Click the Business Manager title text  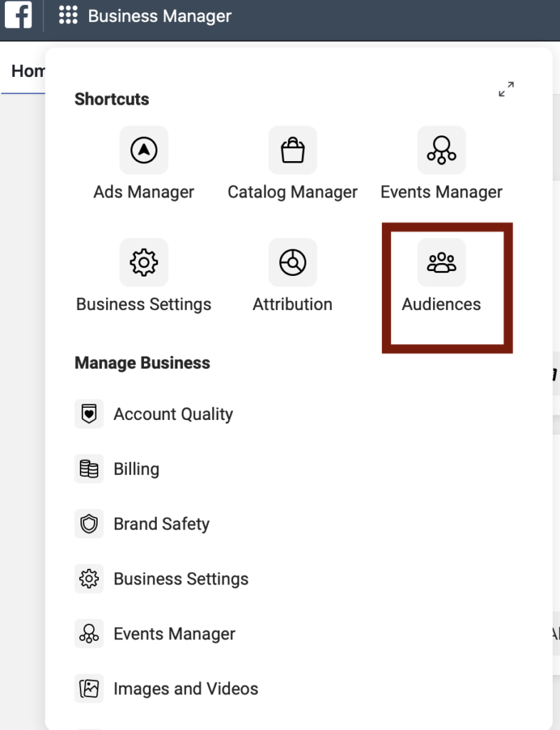click(160, 16)
